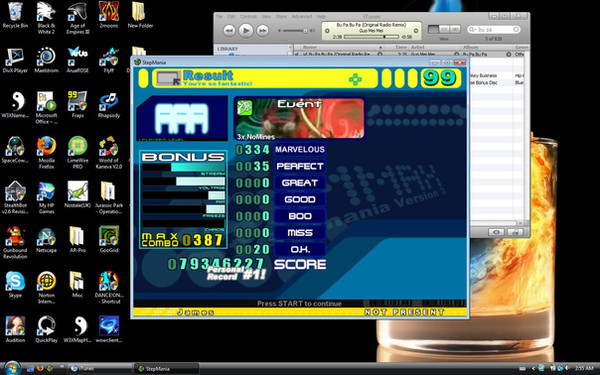This screenshot has width=600, height=375.
Task: Open the iTunes Advanced menu
Action: [x=302, y=16]
